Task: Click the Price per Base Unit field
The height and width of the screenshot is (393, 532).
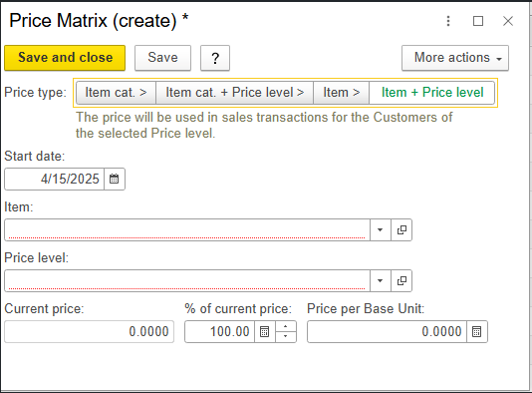Action: [x=387, y=331]
